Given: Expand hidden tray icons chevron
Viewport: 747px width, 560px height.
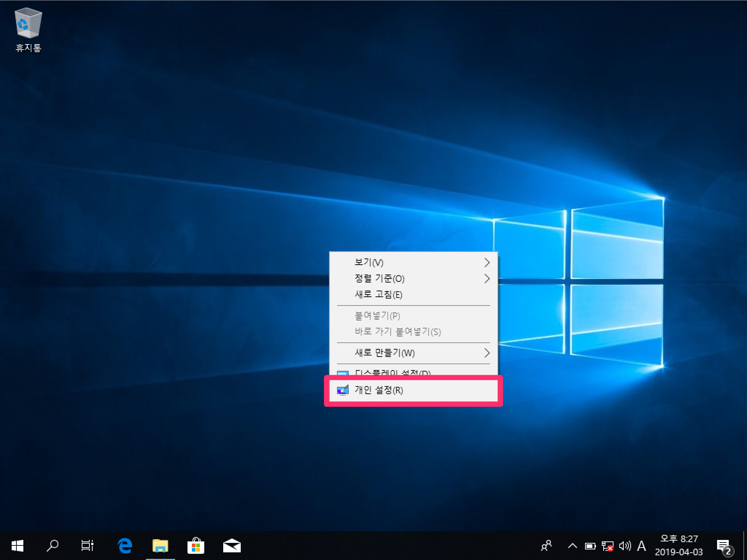Looking at the screenshot, I should (x=572, y=546).
